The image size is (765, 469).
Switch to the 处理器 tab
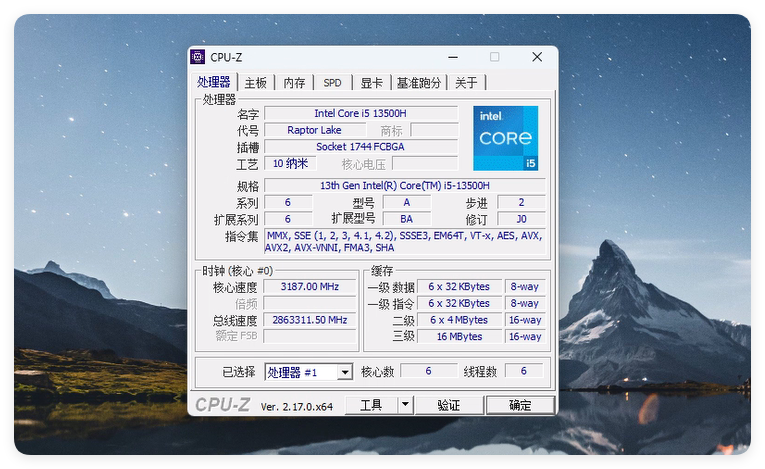[x=214, y=82]
